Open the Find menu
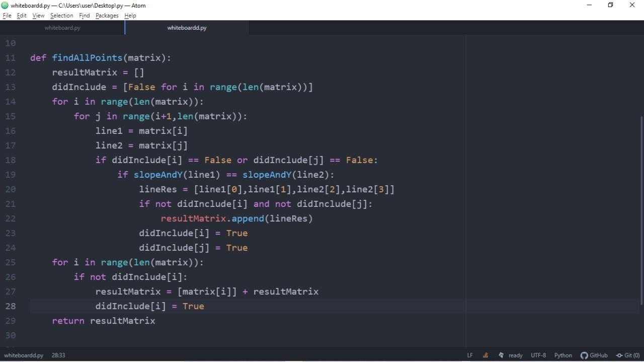644x362 pixels. click(x=84, y=16)
